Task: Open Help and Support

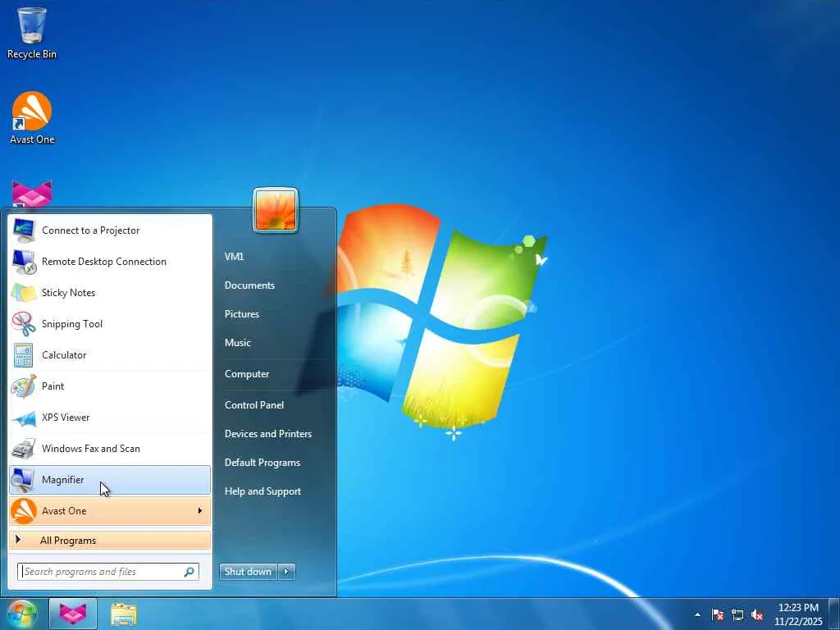Action: (262, 491)
